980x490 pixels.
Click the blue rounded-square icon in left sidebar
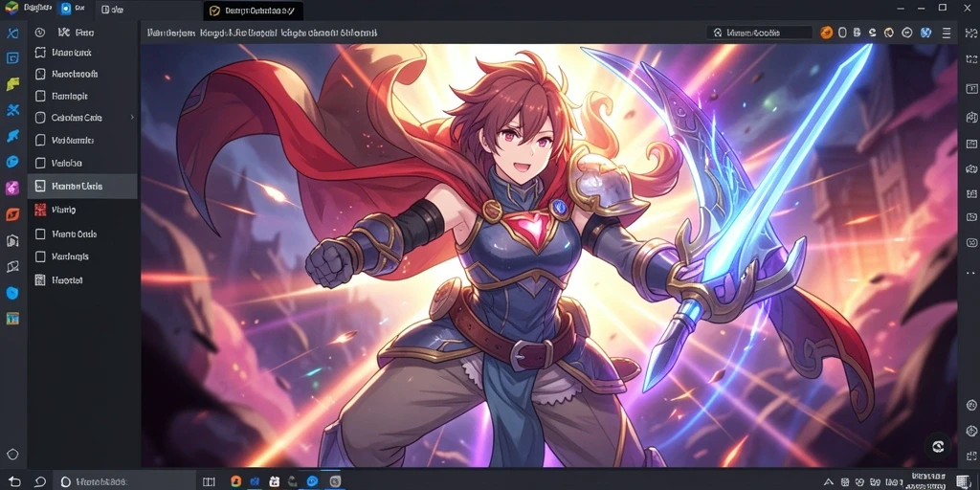pyautogui.click(x=11, y=58)
